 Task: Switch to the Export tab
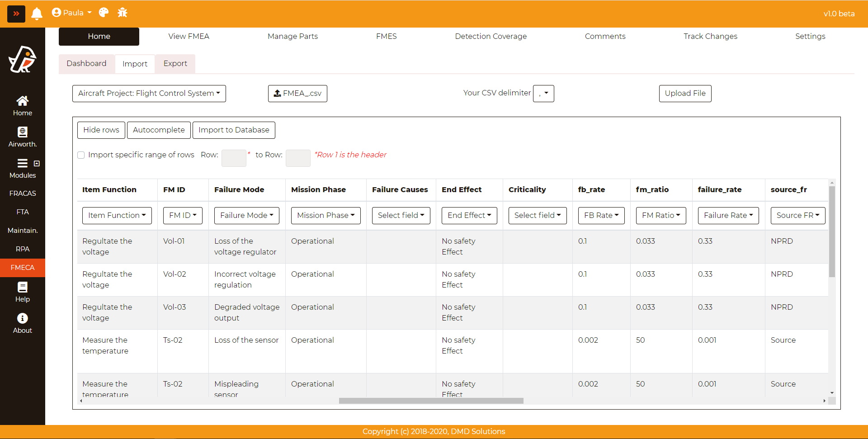pos(175,64)
